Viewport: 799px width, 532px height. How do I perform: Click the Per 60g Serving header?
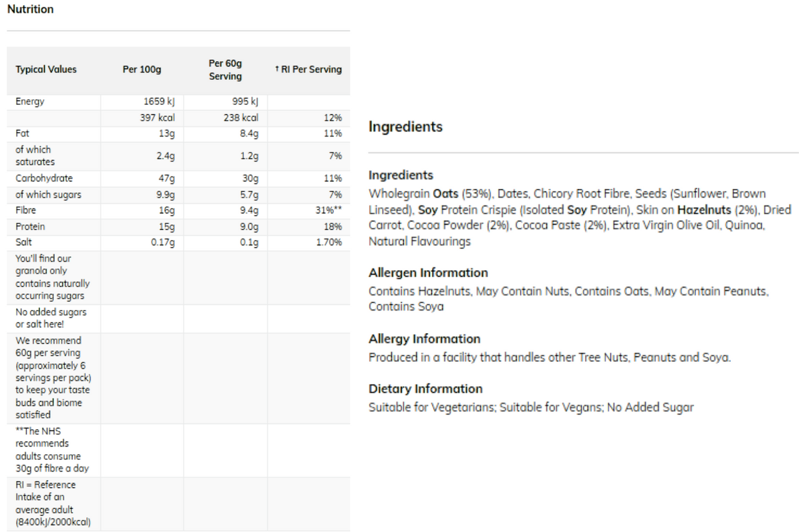(x=225, y=70)
